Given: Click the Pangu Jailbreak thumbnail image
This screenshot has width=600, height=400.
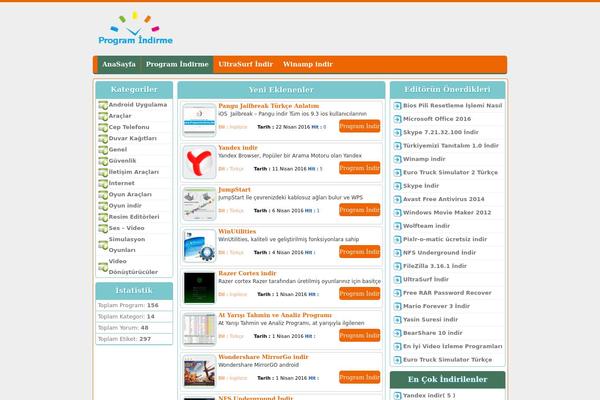Looking at the screenshot, I should pyautogui.click(x=199, y=120).
